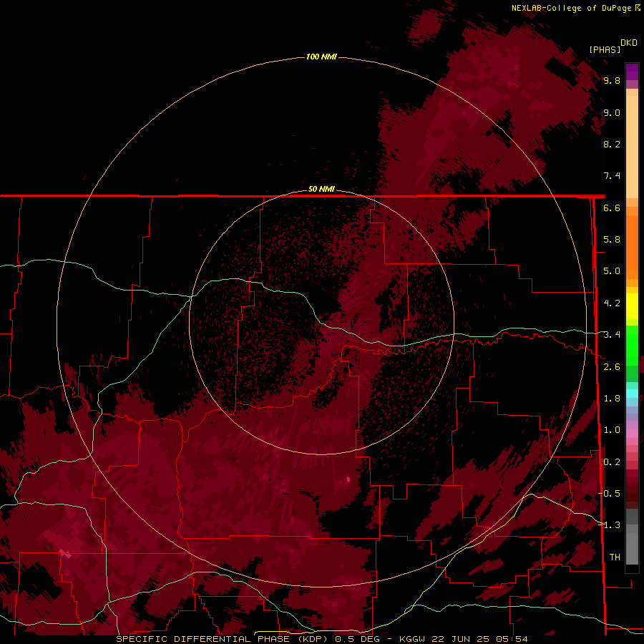Click the 50 NMI range ring label
Image resolution: width=644 pixels, height=644 pixels.
(x=321, y=189)
